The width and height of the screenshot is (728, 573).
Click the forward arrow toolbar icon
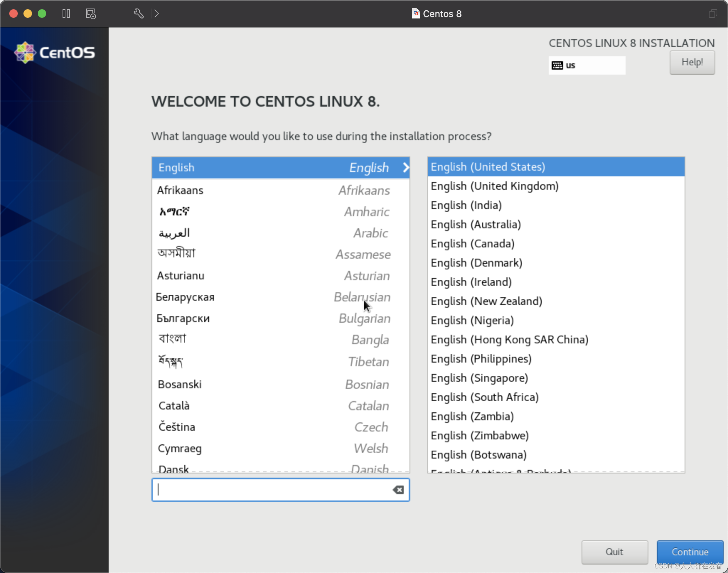(156, 14)
